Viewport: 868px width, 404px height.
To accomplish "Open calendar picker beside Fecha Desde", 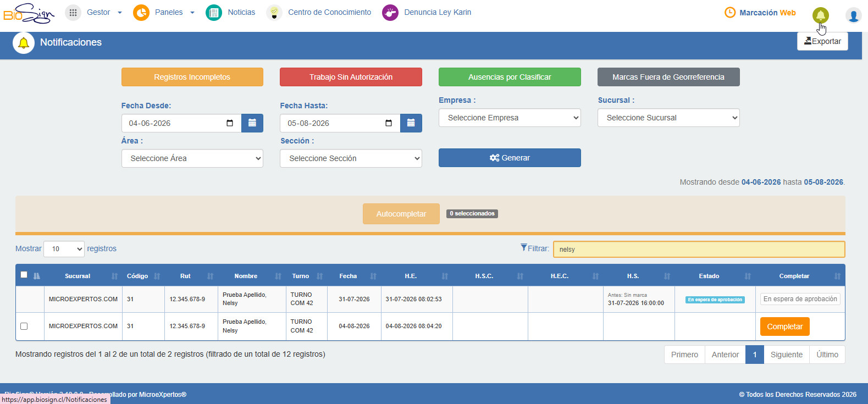I will [x=252, y=123].
